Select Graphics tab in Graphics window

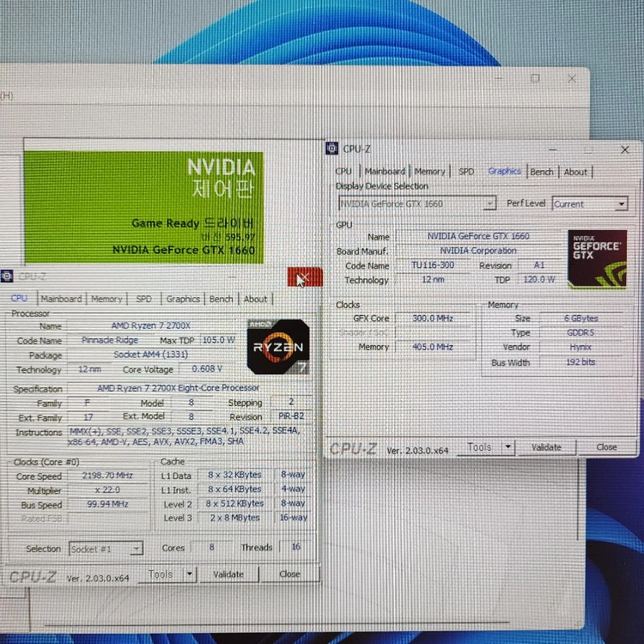(504, 171)
